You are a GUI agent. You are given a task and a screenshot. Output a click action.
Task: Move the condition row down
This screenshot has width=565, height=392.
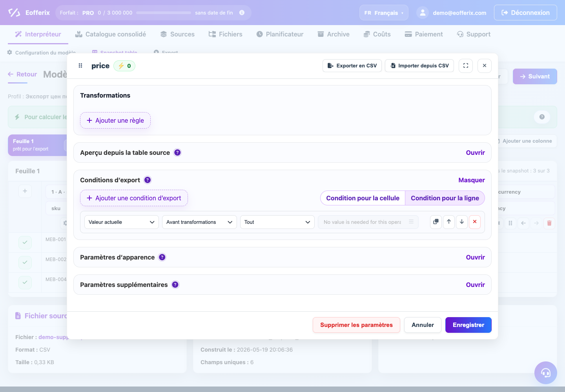[x=462, y=222]
